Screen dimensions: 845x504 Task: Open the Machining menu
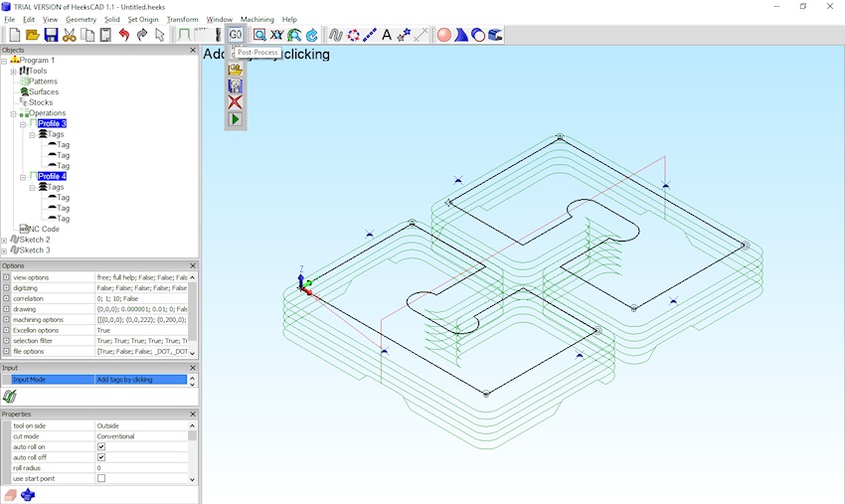[257, 19]
